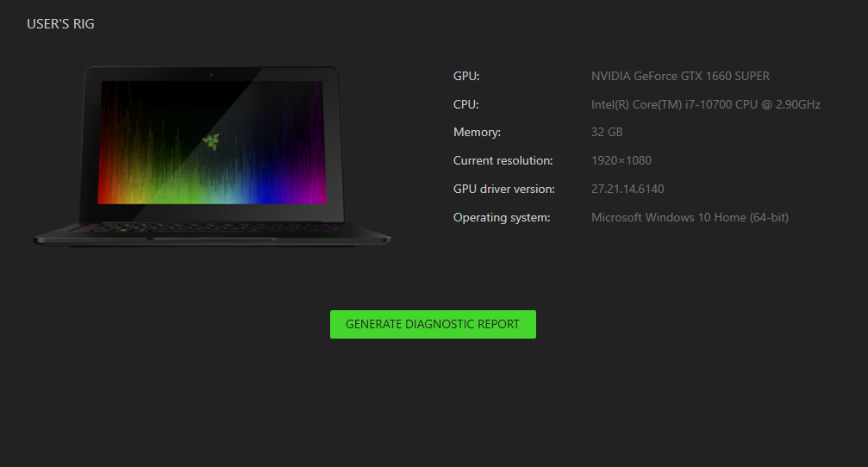The width and height of the screenshot is (868, 467).
Task: Click the Operating system label
Action: (x=502, y=217)
